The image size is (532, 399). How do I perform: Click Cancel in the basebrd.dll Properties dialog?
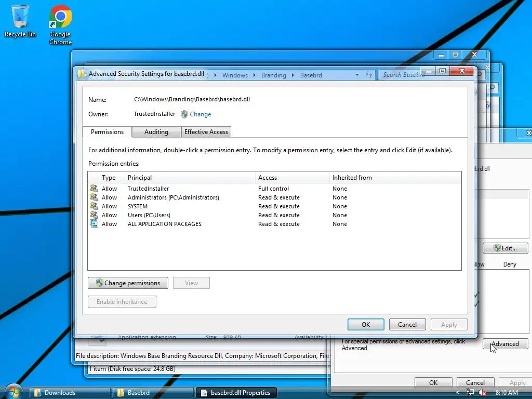coord(475,383)
